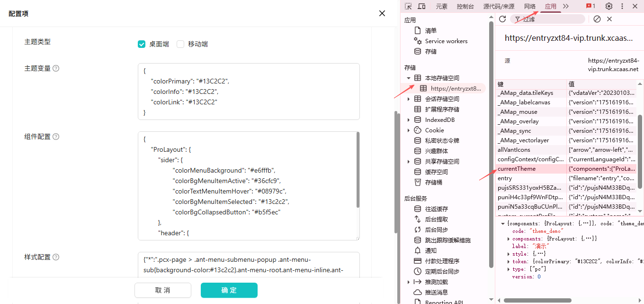The height and width of the screenshot is (304, 644).
Task: Click the 确定 button
Action: (x=229, y=290)
